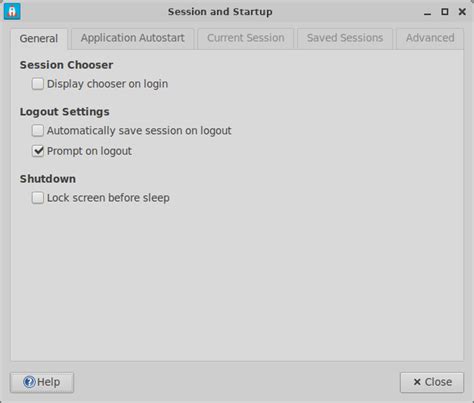The width and height of the screenshot is (474, 403).
Task: Click the 'Prompt on logout' label text
Action: [x=89, y=151]
